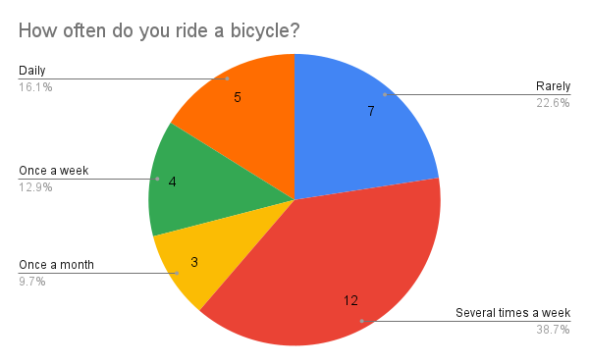Click the 12.9% percentage label
Image resolution: width=589 pixels, height=364 pixels.
(35, 187)
